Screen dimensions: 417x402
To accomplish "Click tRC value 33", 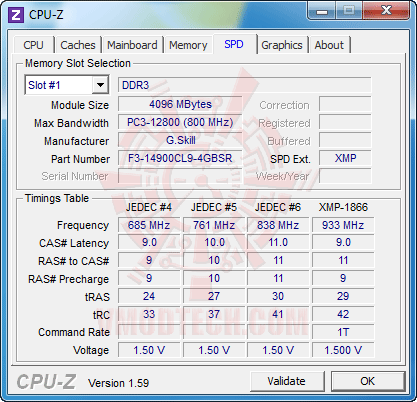I will pyautogui.click(x=149, y=314).
